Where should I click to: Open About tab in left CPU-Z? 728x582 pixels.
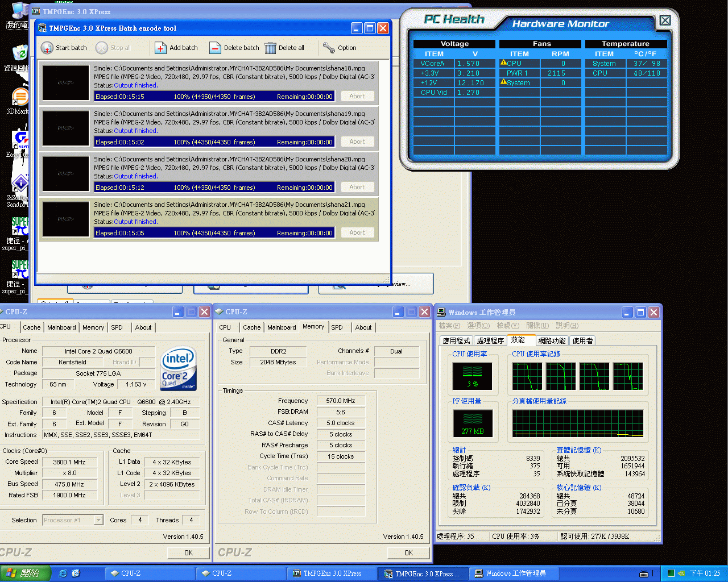[x=143, y=327]
